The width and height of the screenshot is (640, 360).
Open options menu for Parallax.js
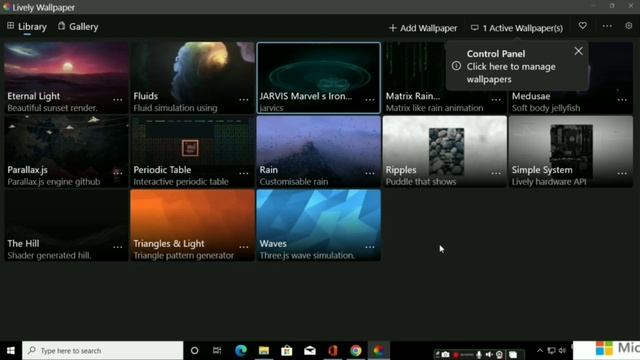pos(118,173)
